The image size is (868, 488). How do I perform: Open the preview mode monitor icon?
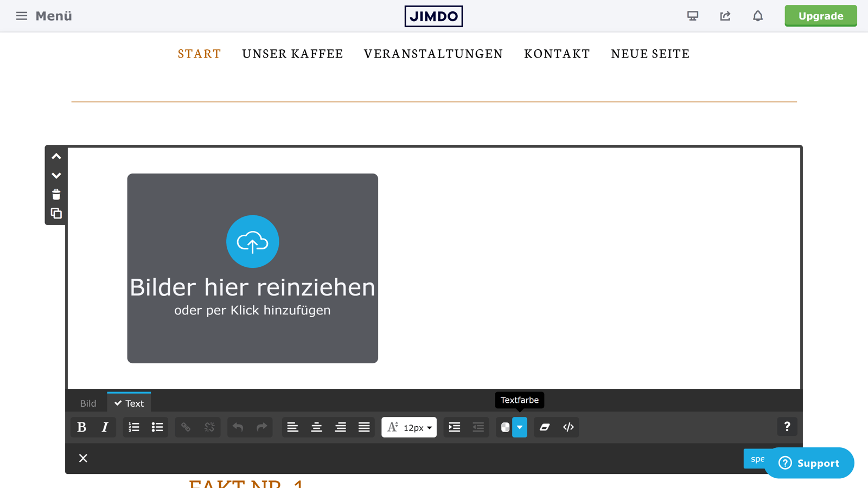point(693,16)
